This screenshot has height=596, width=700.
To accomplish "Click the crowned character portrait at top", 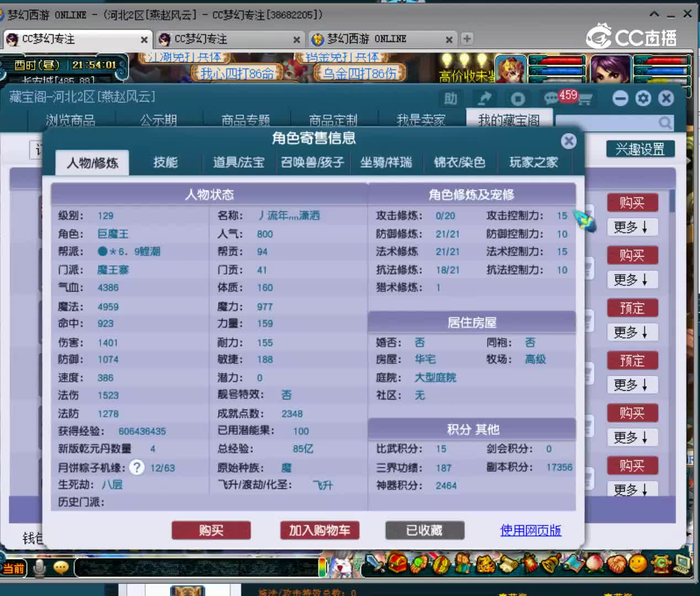I will tap(511, 69).
